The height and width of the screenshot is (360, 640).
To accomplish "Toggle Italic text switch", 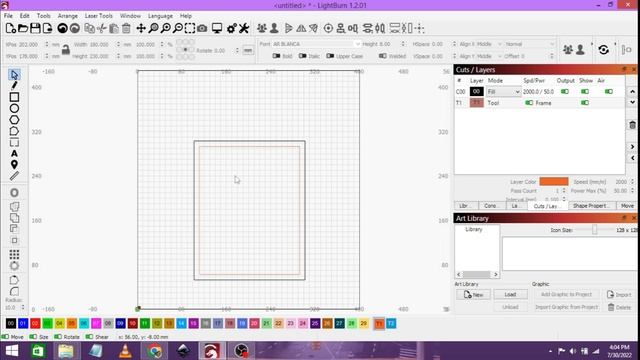I will coord(302,56).
